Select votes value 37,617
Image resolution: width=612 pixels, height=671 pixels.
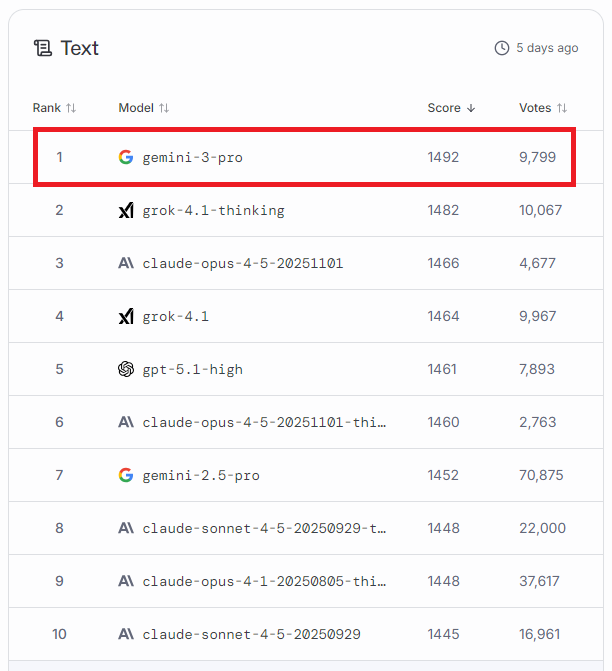[x=539, y=581]
